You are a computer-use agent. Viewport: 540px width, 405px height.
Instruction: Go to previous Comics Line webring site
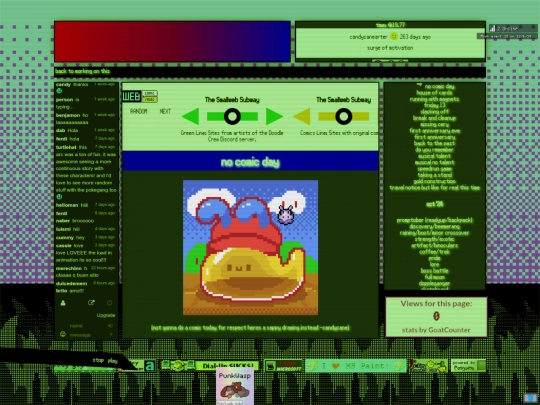point(302,116)
